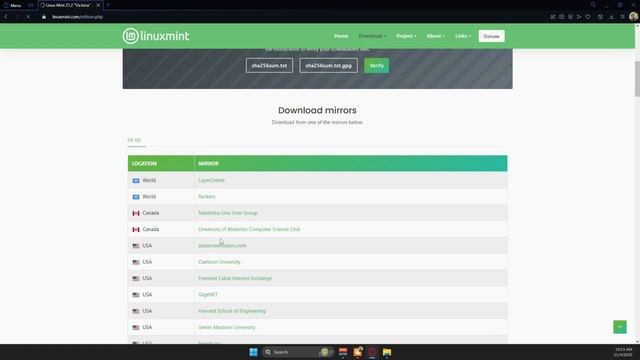The image size is (640, 360).
Task: Go to Home in site navigation
Action: (341, 36)
